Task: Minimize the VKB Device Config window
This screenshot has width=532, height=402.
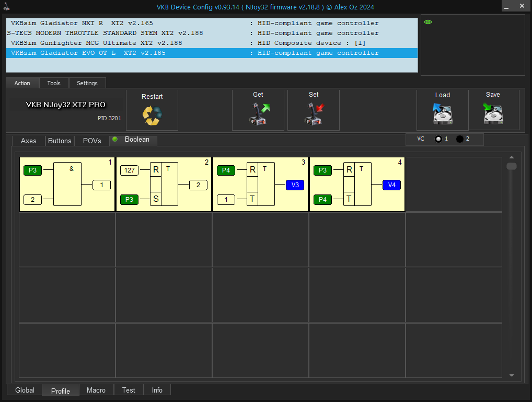Action: pyautogui.click(x=506, y=7)
